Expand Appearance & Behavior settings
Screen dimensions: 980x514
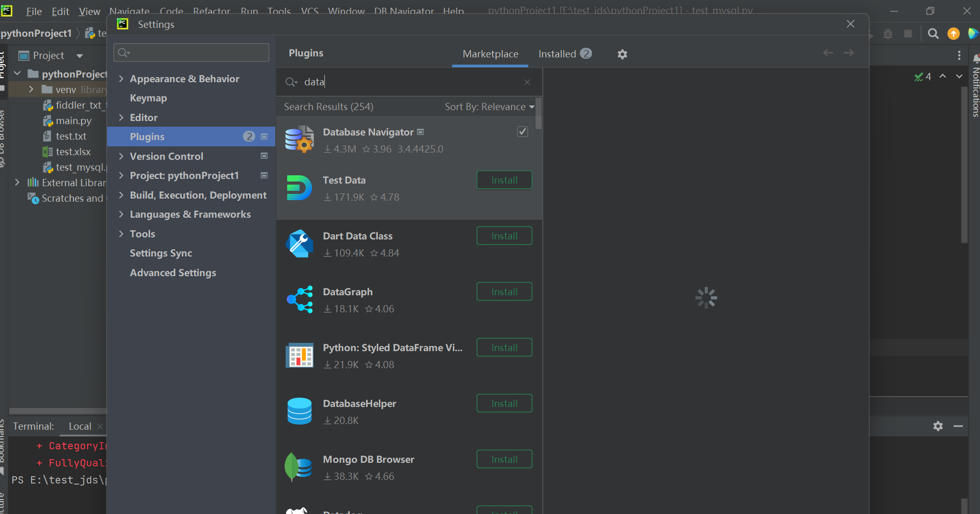point(121,79)
